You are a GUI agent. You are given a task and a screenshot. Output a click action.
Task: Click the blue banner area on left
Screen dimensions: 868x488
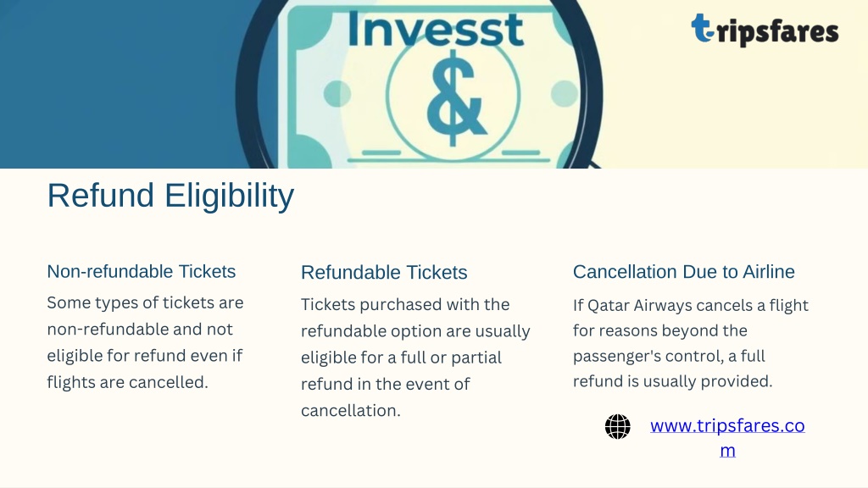[116, 84]
